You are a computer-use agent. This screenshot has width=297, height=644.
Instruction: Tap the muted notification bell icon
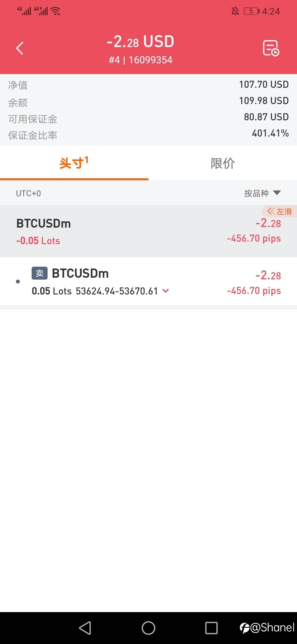point(235,11)
